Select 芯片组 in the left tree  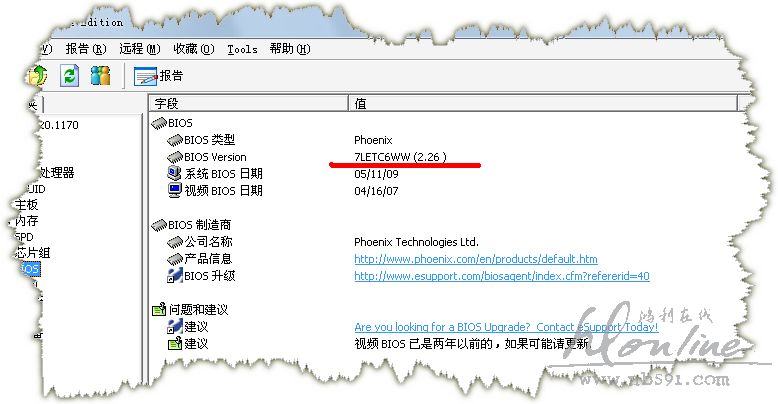pyautogui.click(x=33, y=253)
